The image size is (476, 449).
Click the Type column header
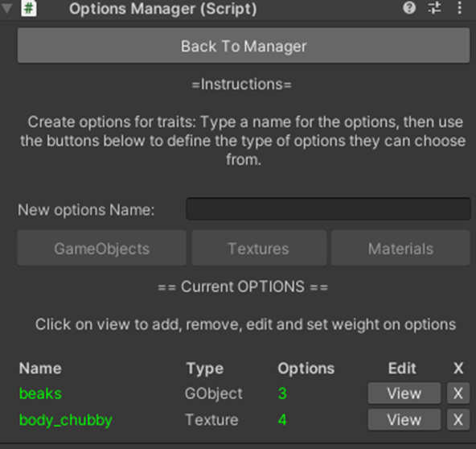204,369
